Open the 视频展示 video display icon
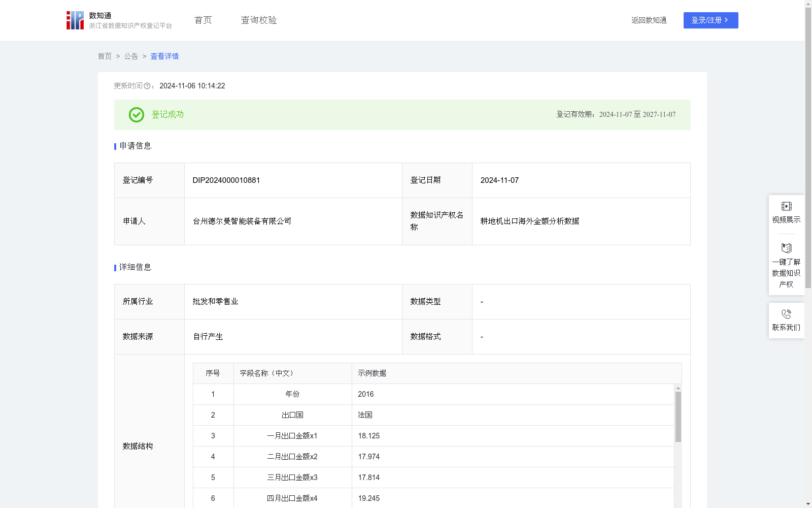812x508 pixels. click(x=786, y=206)
